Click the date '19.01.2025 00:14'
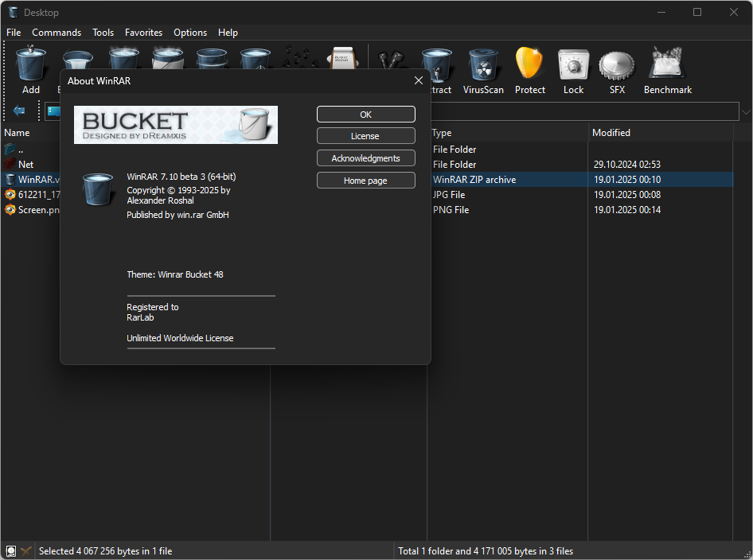The width and height of the screenshot is (753, 560). (626, 210)
